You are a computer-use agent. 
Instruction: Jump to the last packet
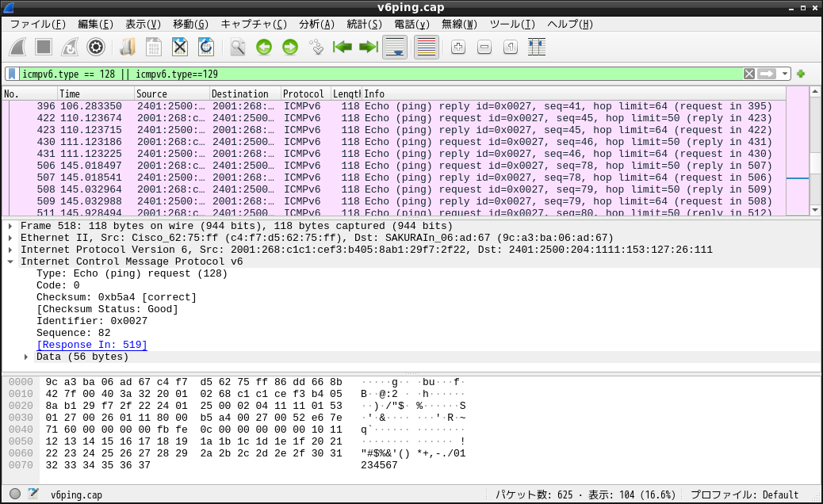point(369,48)
